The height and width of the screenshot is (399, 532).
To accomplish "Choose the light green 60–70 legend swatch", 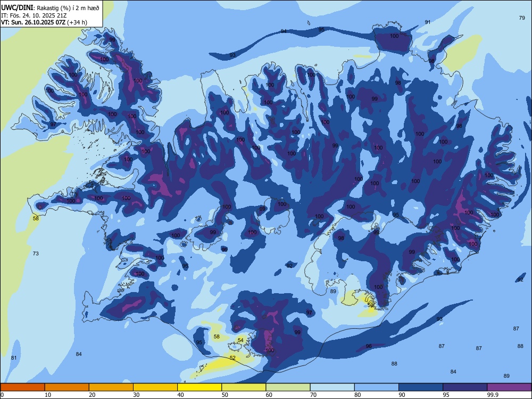I will click(288, 387).
